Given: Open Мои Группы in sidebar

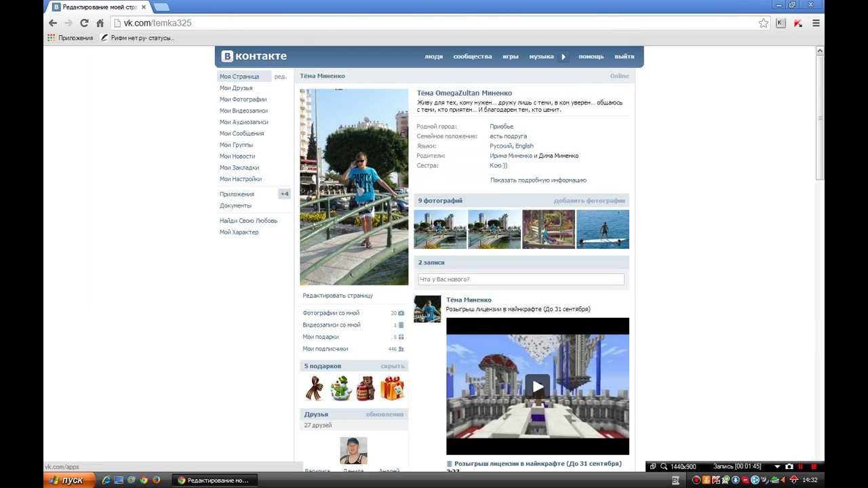Looking at the screenshot, I should click(236, 145).
